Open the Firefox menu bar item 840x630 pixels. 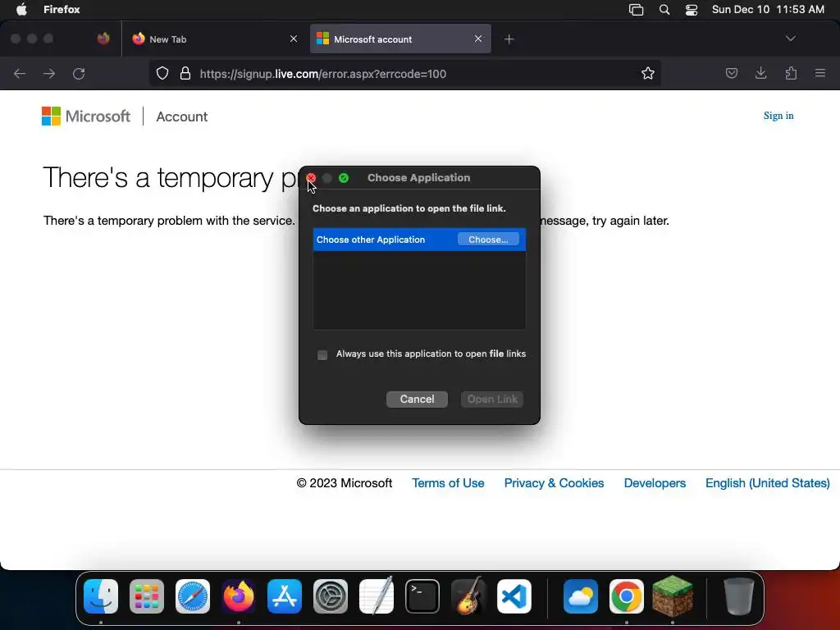pyautogui.click(x=62, y=10)
